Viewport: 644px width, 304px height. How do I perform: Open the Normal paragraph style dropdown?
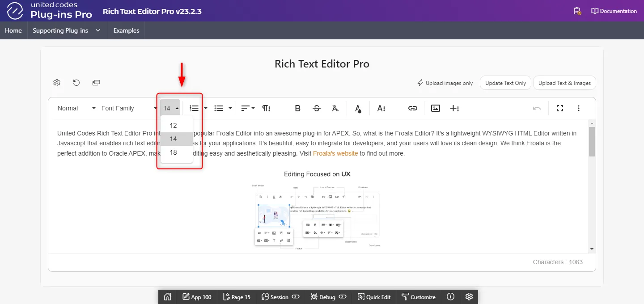click(76, 108)
